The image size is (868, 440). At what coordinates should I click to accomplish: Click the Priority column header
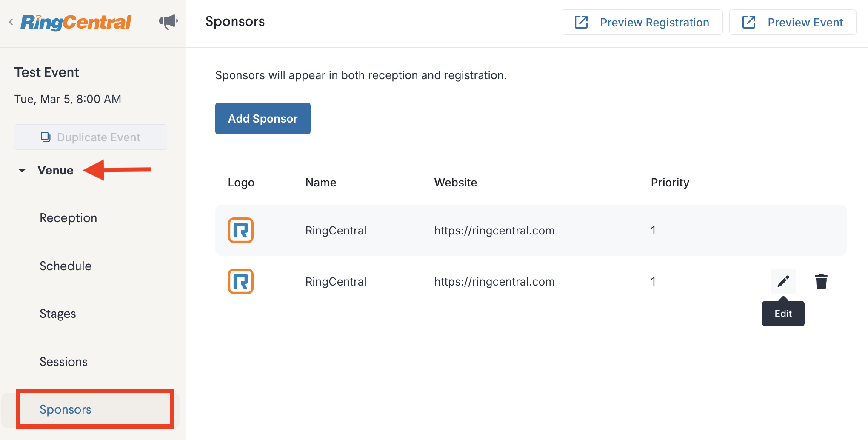pos(670,183)
